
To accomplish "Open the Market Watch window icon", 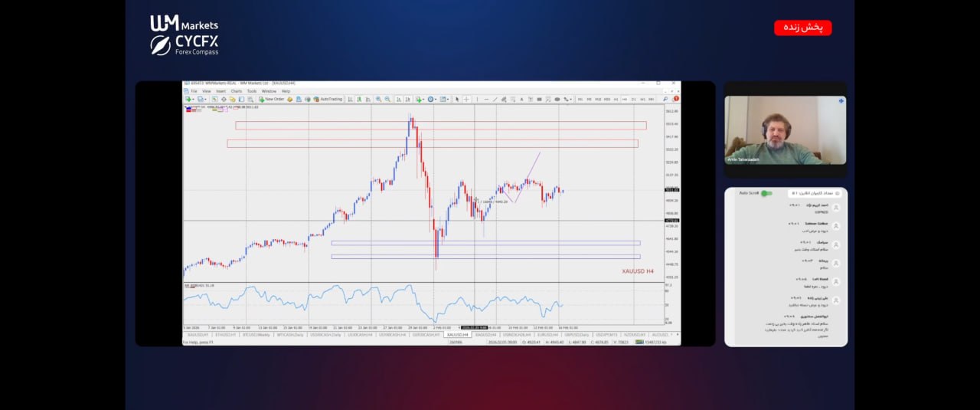I will pyautogui.click(x=214, y=99).
